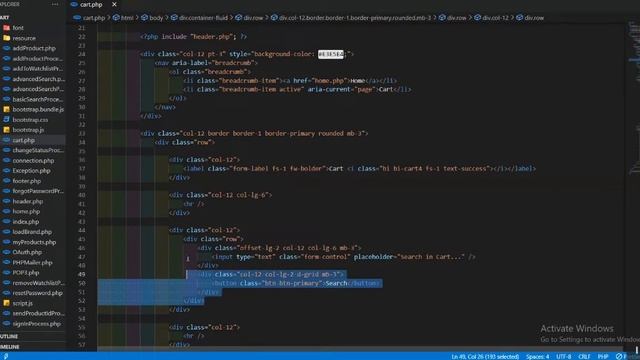The height and width of the screenshot is (360, 640).
Task: Open the addProductProce... file
Action: (33, 58)
